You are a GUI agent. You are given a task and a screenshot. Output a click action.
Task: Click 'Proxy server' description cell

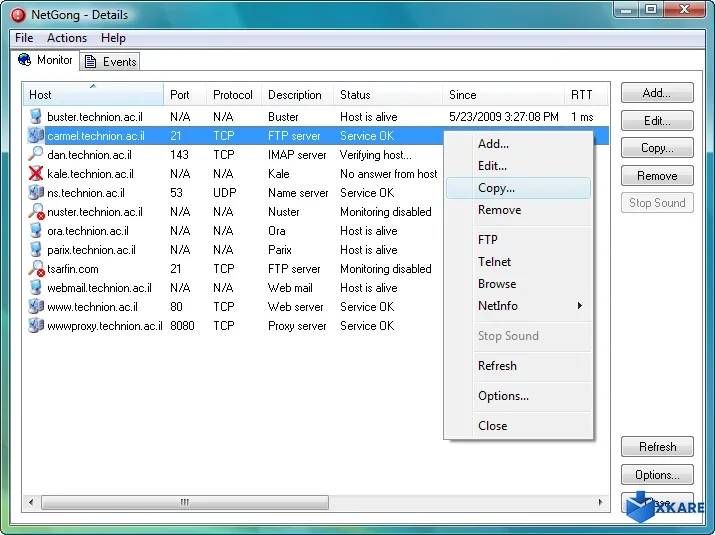pyautogui.click(x=297, y=326)
